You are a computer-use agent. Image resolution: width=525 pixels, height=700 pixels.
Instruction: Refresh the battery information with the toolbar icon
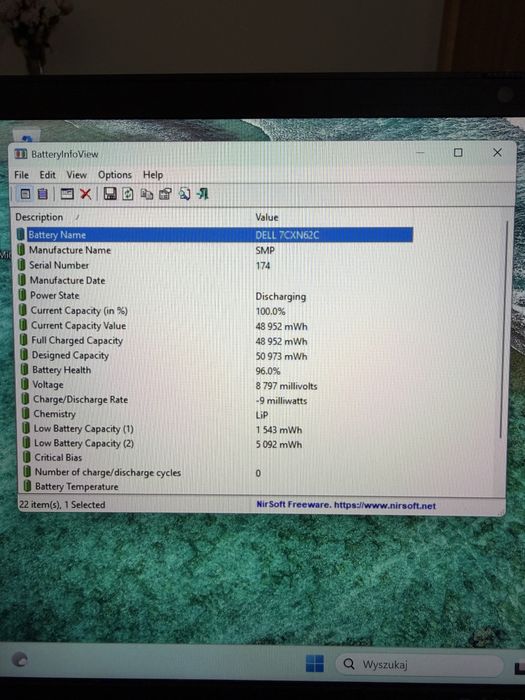128,194
